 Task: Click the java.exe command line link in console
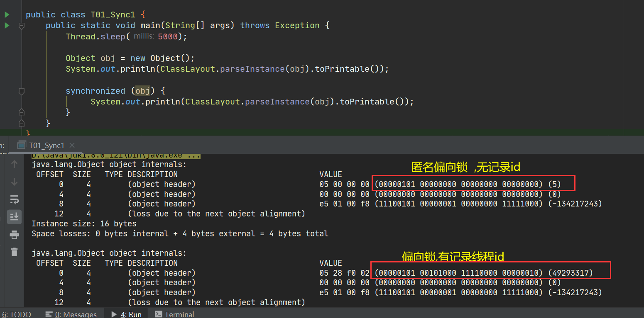click(x=116, y=155)
